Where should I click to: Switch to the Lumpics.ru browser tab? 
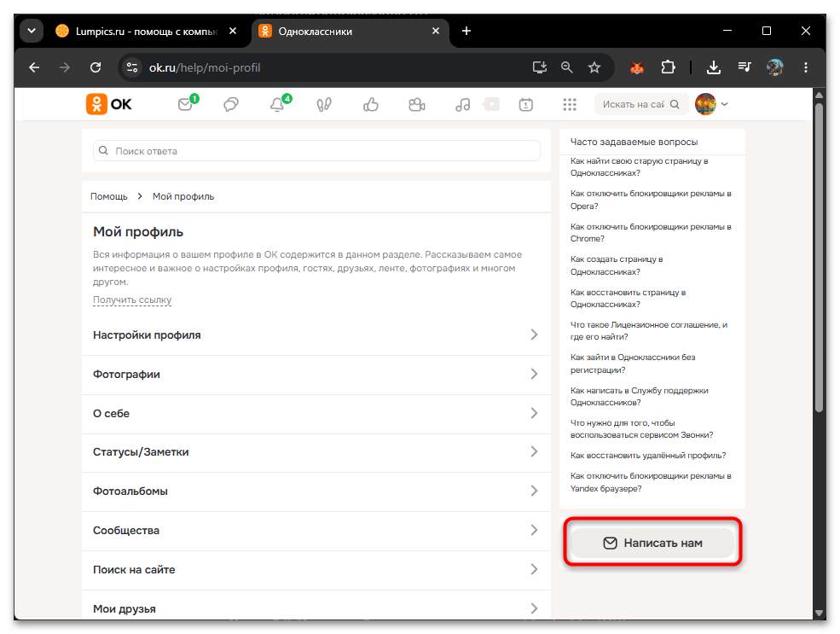pos(146,32)
